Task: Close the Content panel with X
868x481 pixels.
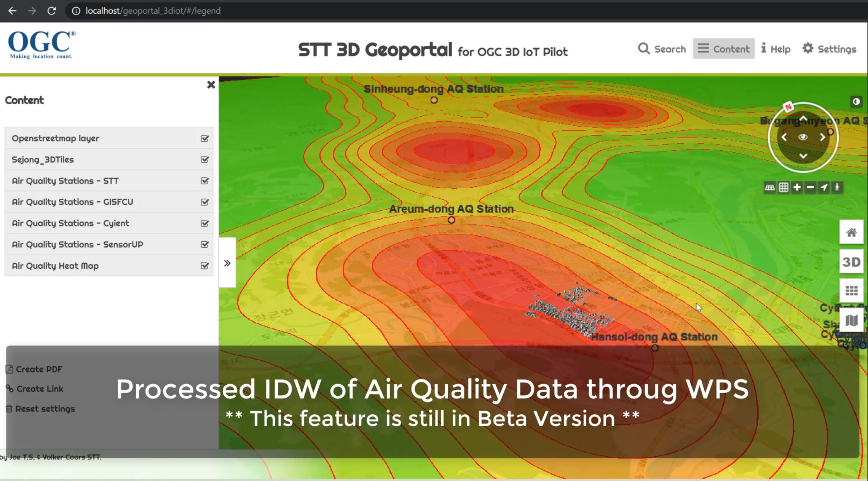Action: click(211, 84)
